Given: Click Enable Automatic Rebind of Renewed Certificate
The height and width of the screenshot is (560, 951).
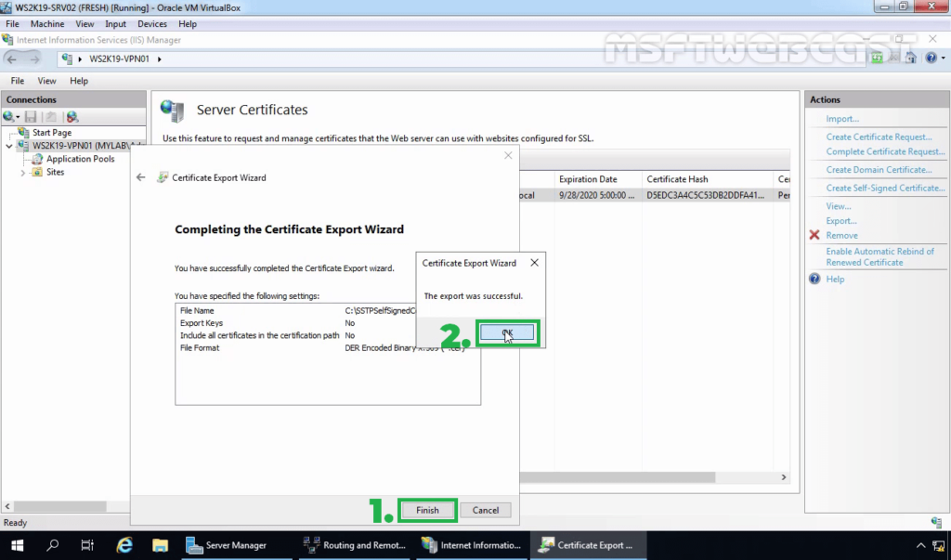Looking at the screenshot, I should [x=880, y=256].
